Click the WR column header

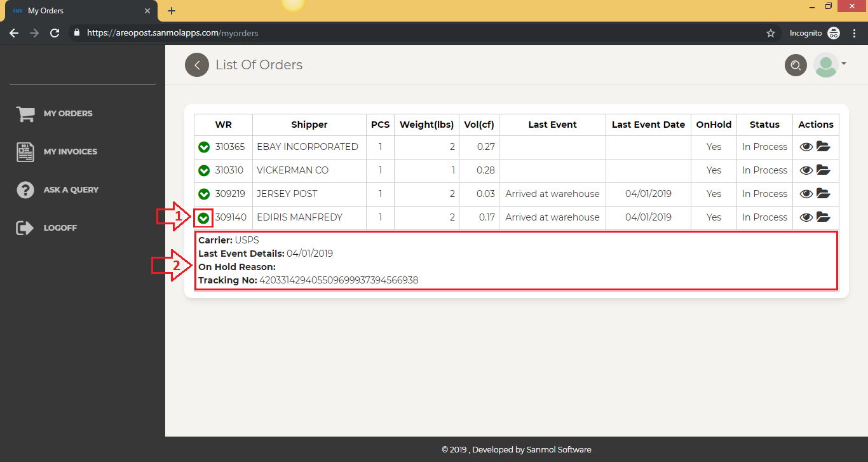[x=223, y=125]
